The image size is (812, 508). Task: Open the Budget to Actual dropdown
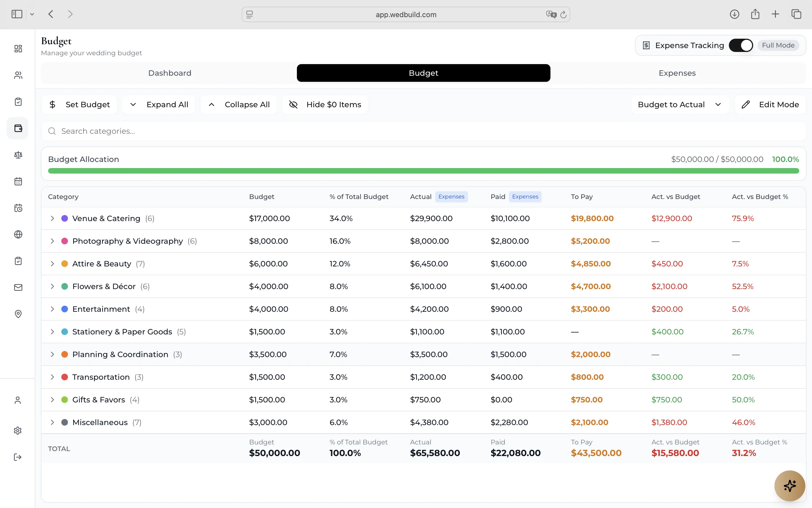point(680,104)
